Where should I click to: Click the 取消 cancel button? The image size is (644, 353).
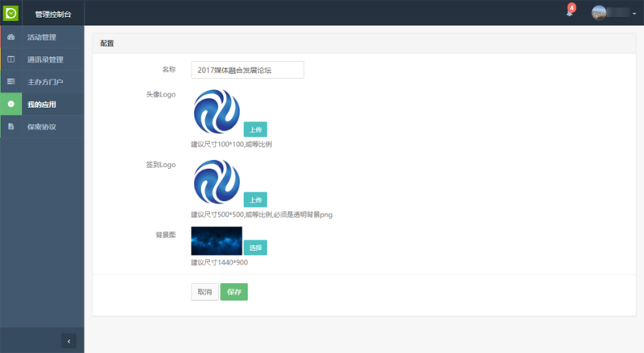[204, 292]
